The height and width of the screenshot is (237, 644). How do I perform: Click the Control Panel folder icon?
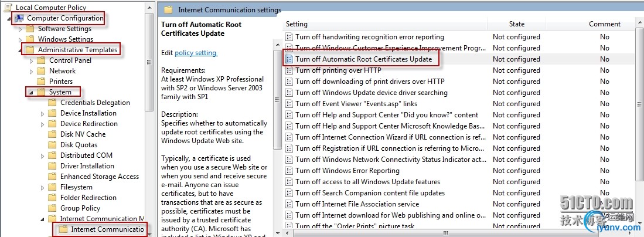point(41,60)
